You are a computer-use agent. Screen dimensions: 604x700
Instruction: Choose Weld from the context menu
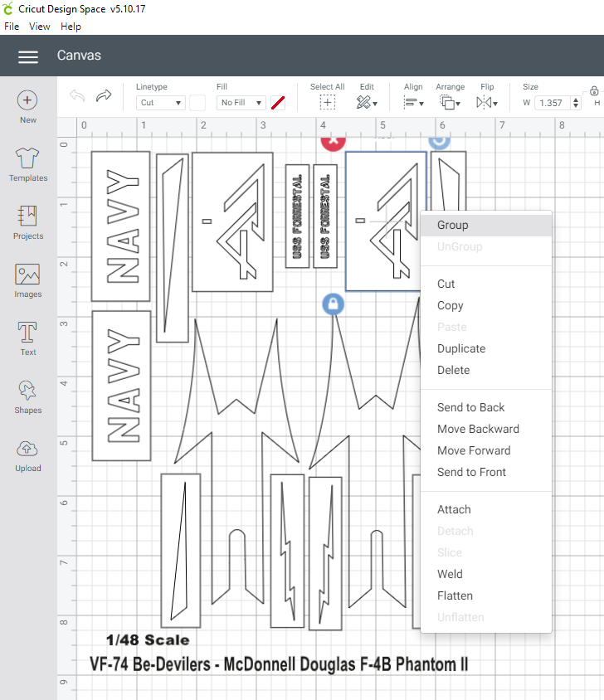click(x=450, y=574)
